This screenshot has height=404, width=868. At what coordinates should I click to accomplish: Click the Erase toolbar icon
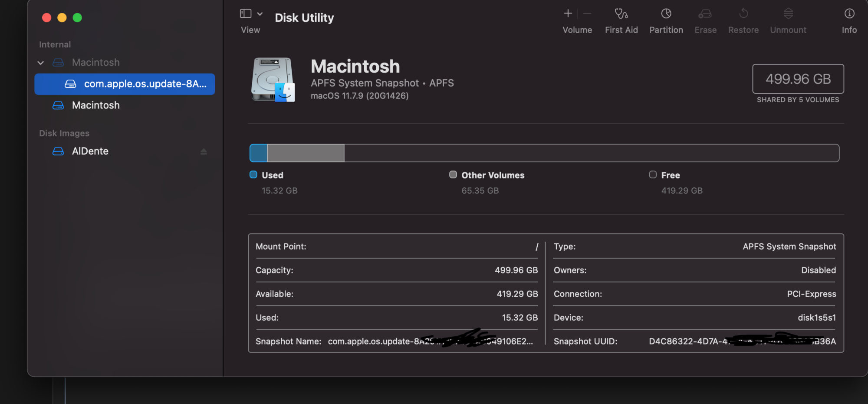(x=705, y=14)
